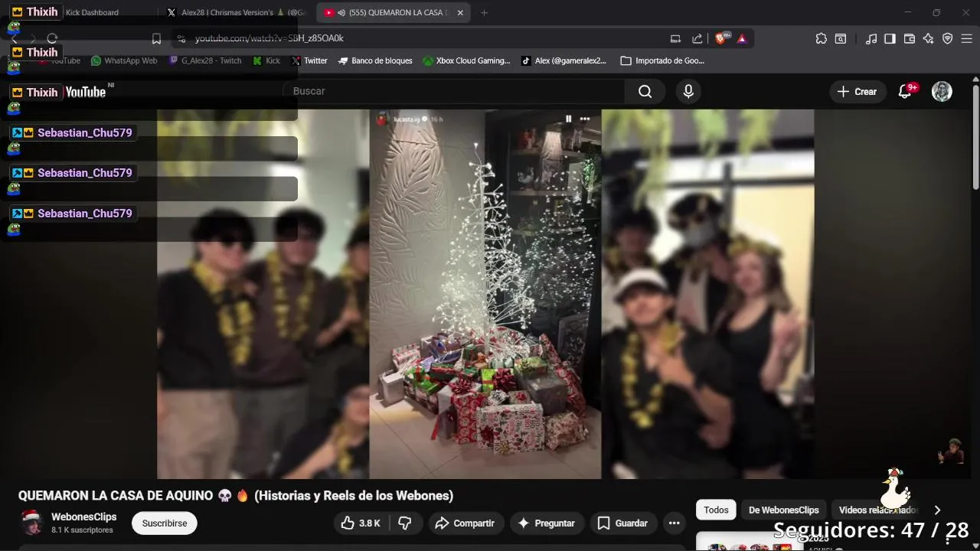980x551 pixels.
Task: Click the cast/install screen icon in address bar
Action: tap(675, 38)
